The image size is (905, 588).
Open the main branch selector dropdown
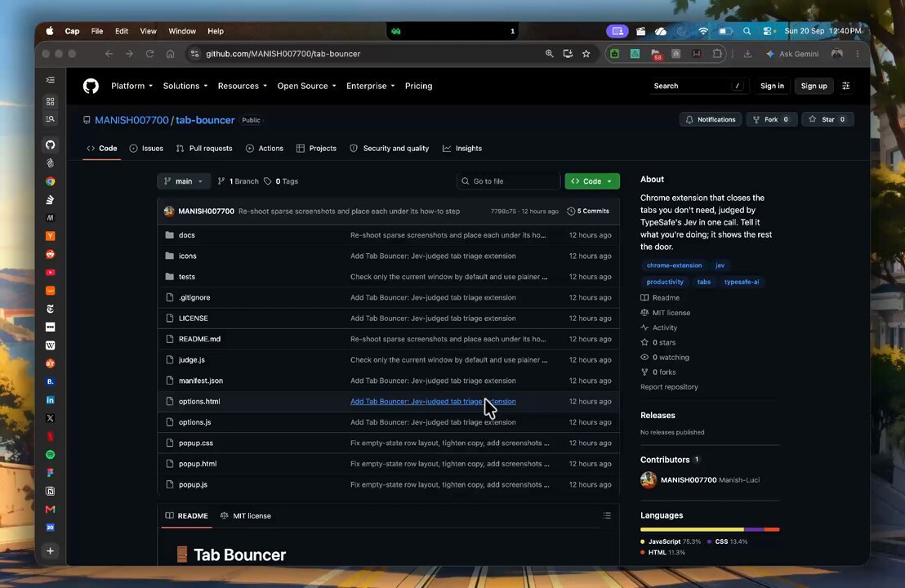coord(184,181)
